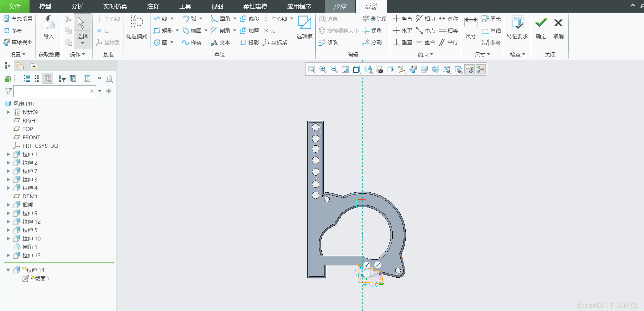Click the zoom in magnifier icon
Image resolution: width=644 pixels, height=311 pixels.
point(323,70)
